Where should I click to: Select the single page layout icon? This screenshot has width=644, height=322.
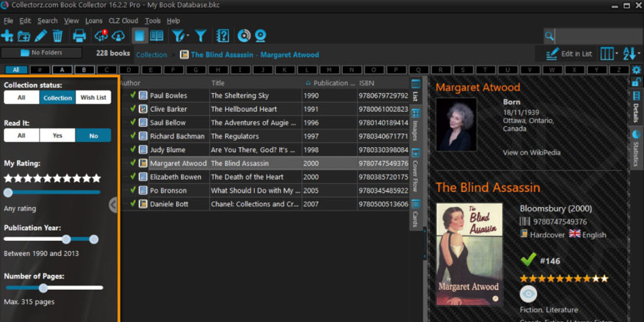pos(140,36)
